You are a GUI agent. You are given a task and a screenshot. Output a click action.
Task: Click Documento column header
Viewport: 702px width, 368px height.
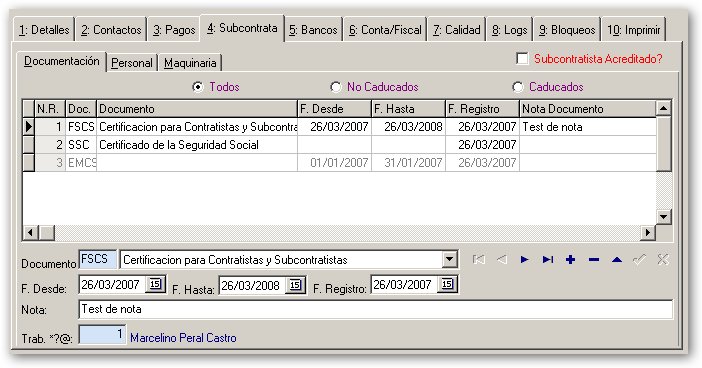pos(197,109)
